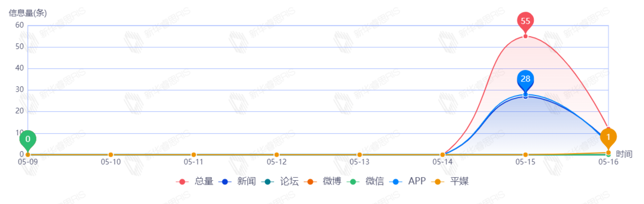Image resolution: width=644 pixels, height=204 pixels.
Task: Click the 05-16 x-axis date label
Action: pyautogui.click(x=608, y=162)
